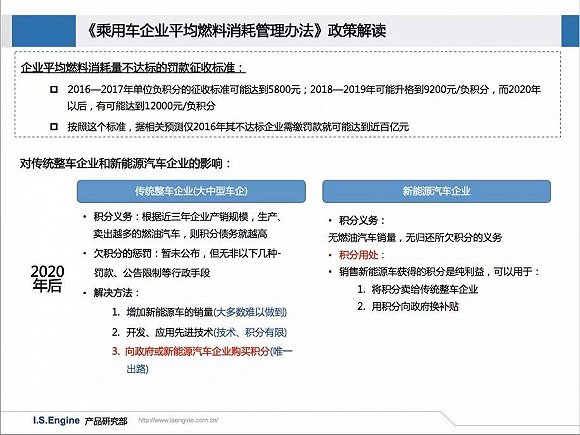580x435 pixels.
Task: Click the 新能源汽车企业 blue header box
Action: click(436, 191)
